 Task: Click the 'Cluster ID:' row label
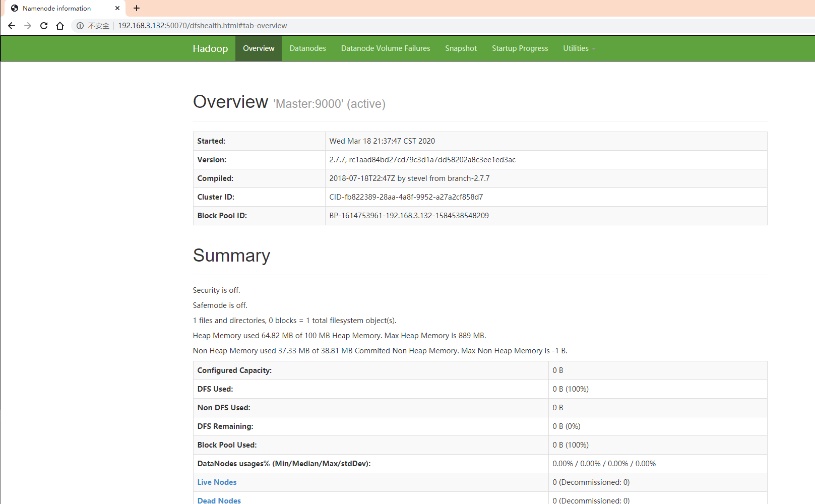coord(216,197)
